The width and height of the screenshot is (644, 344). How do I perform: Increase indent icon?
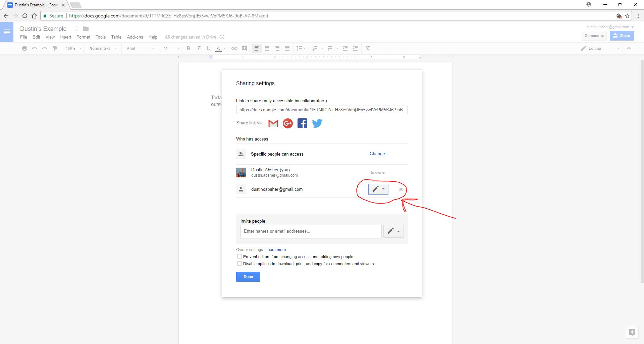pyautogui.click(x=355, y=48)
